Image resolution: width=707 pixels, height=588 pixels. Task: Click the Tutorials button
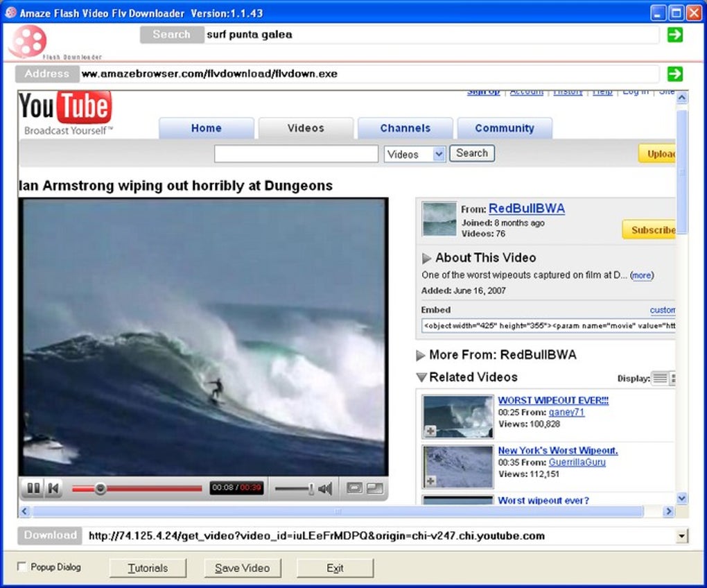click(x=148, y=568)
